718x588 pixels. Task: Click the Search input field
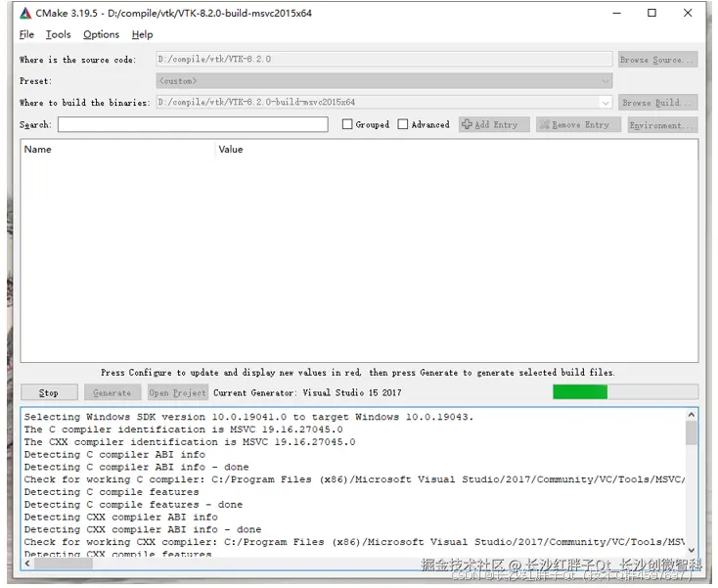point(193,124)
